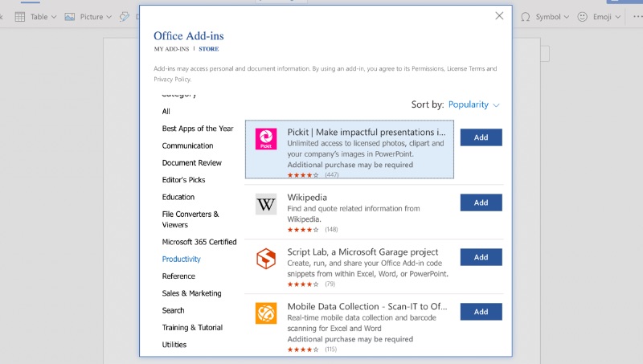The height and width of the screenshot is (364, 643).
Task: Switch to the STORE tab
Action: tap(209, 49)
